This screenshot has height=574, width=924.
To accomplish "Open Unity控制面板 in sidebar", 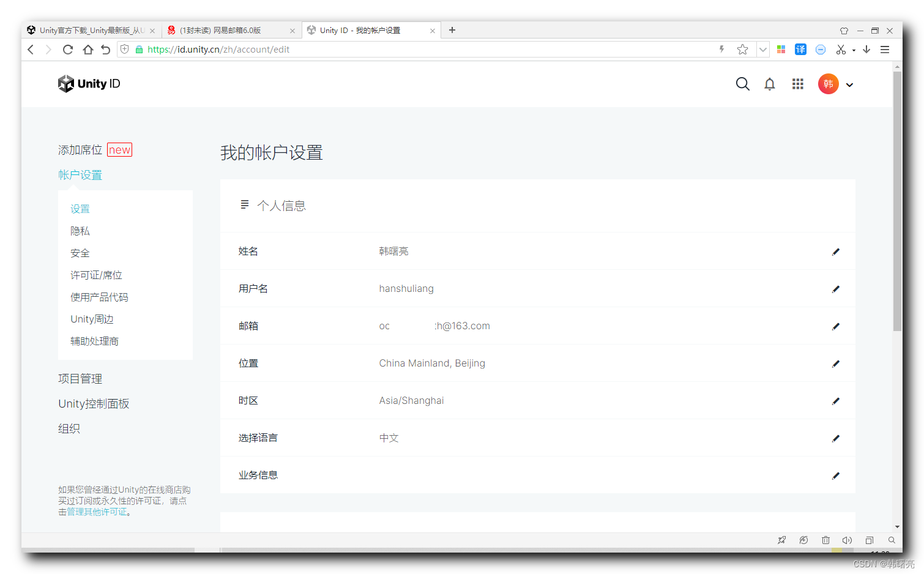I will pyautogui.click(x=94, y=404).
